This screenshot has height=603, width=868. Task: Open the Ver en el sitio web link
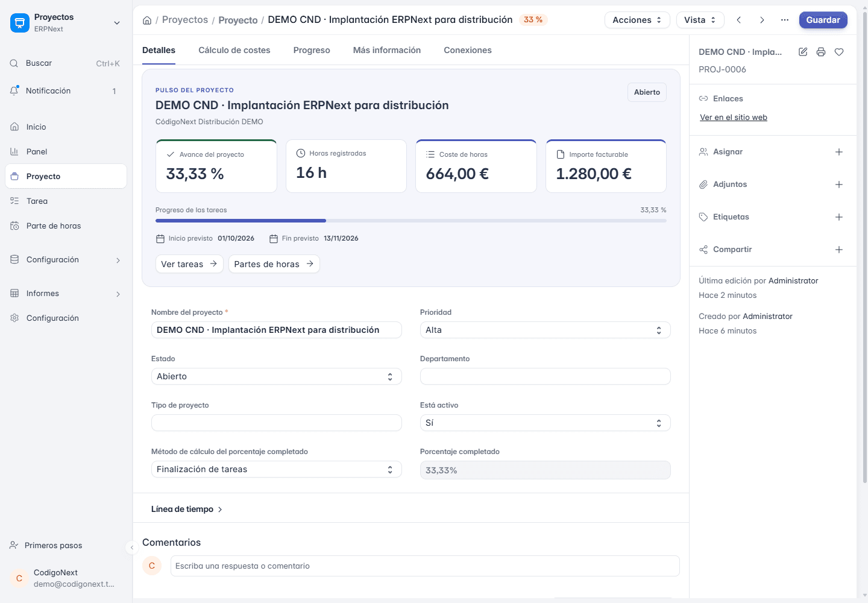click(734, 118)
